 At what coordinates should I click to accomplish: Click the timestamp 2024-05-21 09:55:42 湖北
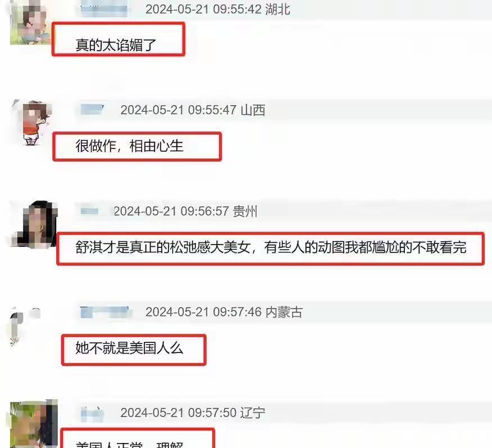(218, 9)
